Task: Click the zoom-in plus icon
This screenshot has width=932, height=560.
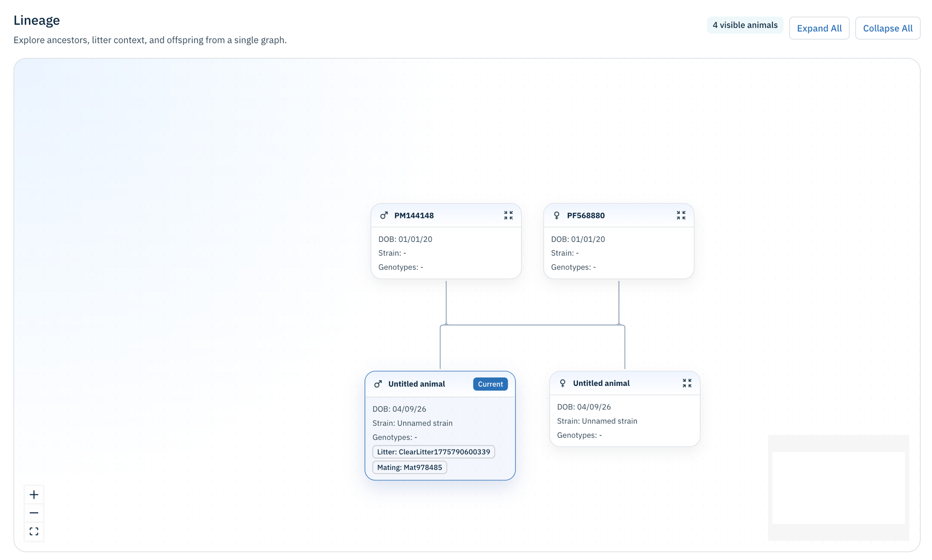Action: 34,494
